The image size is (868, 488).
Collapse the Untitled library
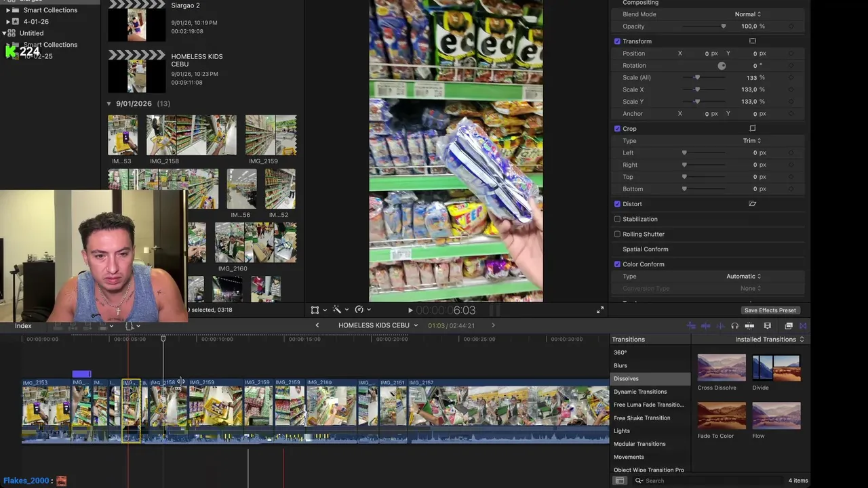coord(5,33)
